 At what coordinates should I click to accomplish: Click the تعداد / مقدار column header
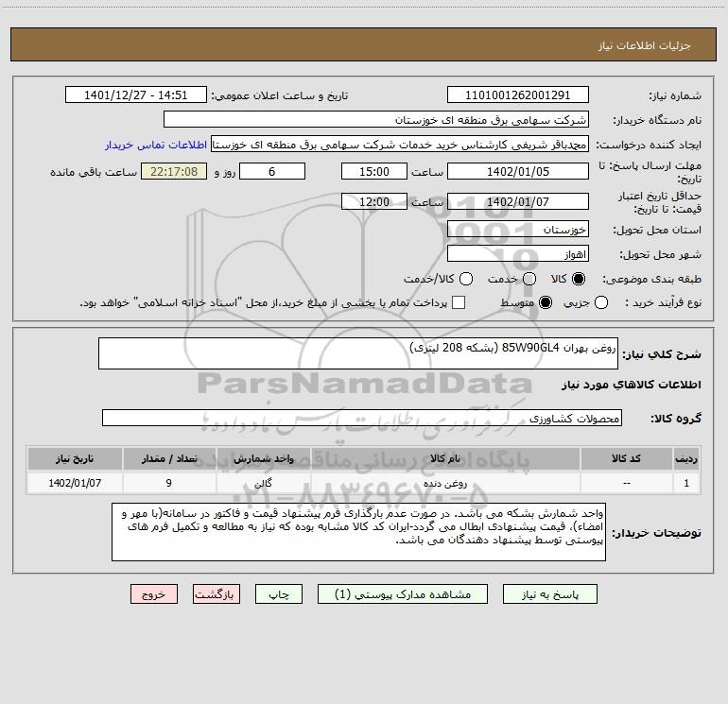[169, 458]
